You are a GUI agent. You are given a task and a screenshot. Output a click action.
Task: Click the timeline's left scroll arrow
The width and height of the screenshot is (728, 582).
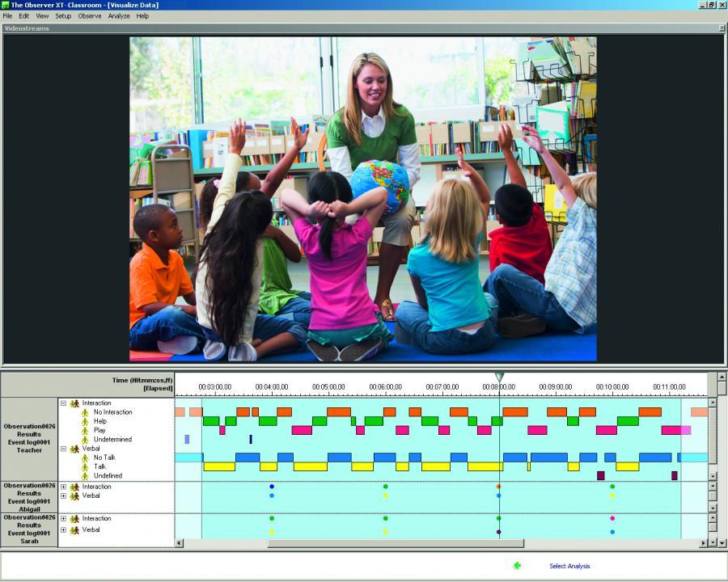point(180,542)
